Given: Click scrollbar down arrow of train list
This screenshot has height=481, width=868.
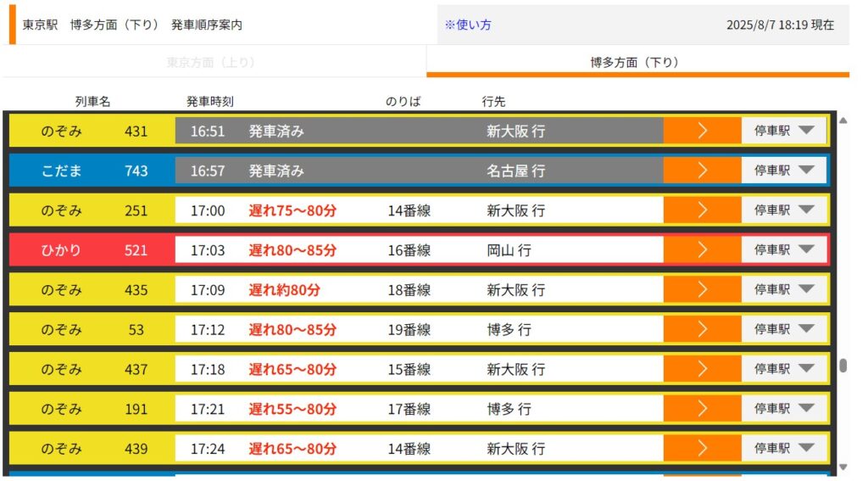Looking at the screenshot, I should coord(843,467).
